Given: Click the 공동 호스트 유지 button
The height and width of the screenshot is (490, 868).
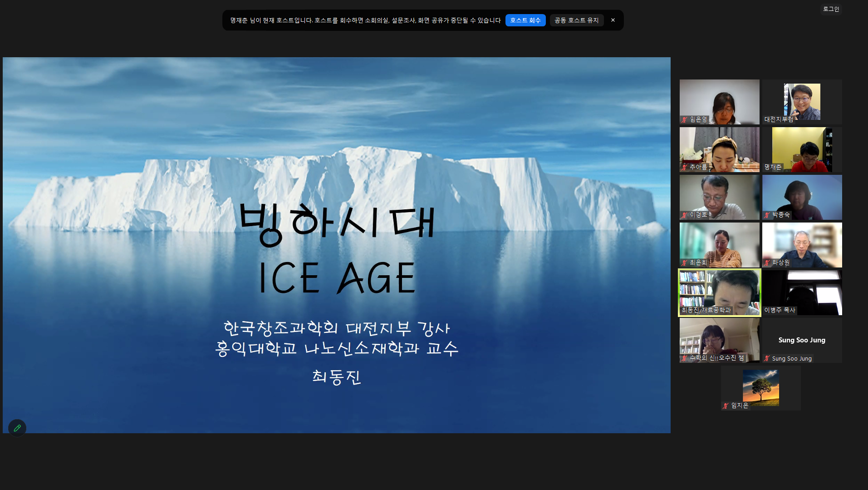Looking at the screenshot, I should click(576, 20).
